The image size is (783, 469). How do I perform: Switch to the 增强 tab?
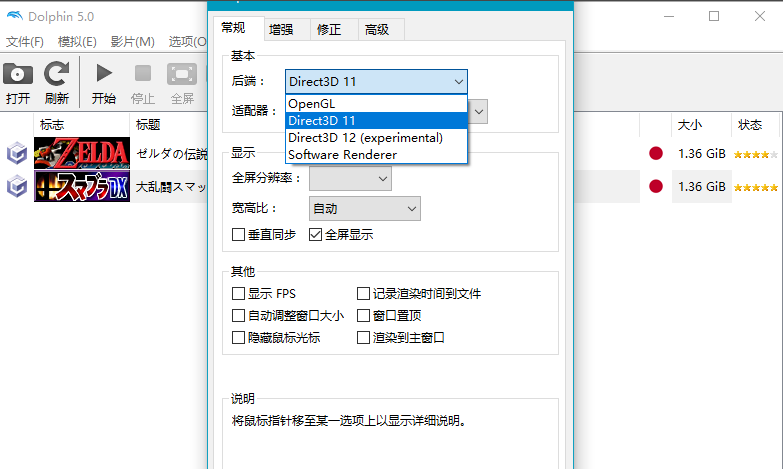point(287,29)
